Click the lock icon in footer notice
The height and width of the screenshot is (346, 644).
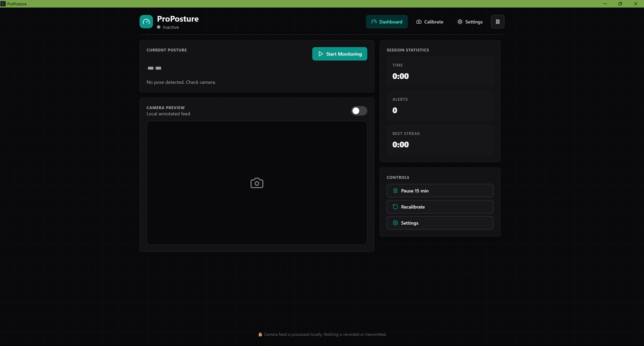click(x=260, y=334)
